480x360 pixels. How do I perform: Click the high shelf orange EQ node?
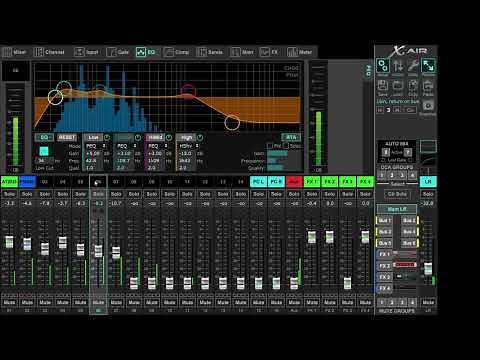[x=232, y=123]
